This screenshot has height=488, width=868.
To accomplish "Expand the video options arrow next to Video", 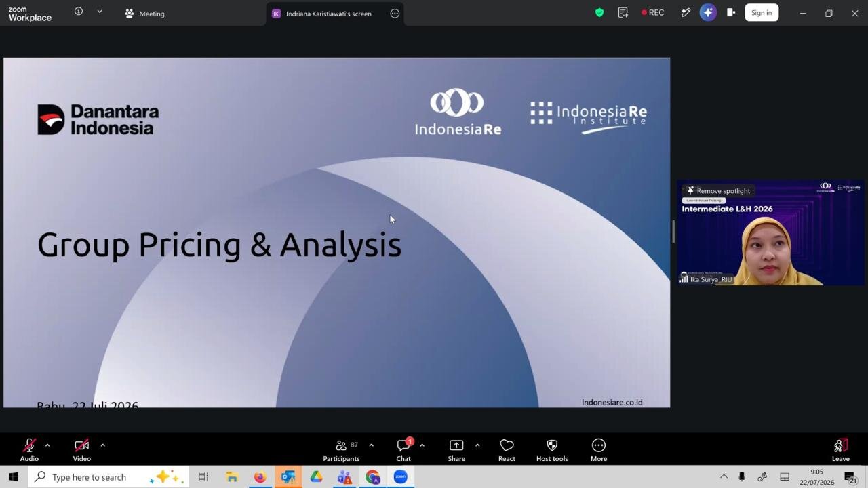I will pyautogui.click(x=102, y=445).
